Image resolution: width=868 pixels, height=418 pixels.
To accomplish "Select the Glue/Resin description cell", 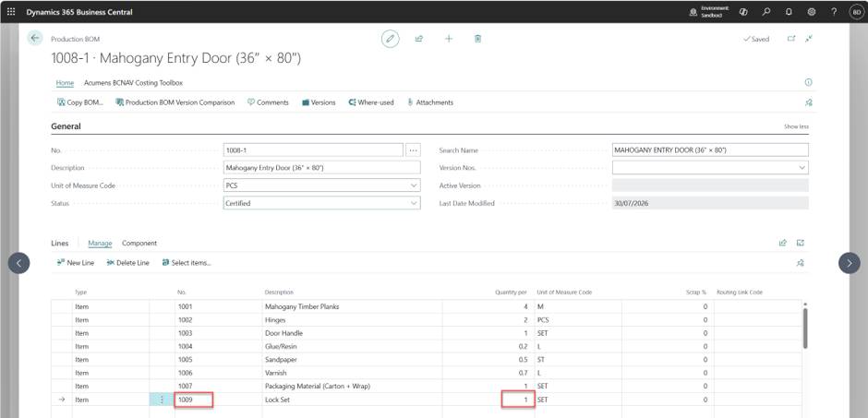I will 352,346.
